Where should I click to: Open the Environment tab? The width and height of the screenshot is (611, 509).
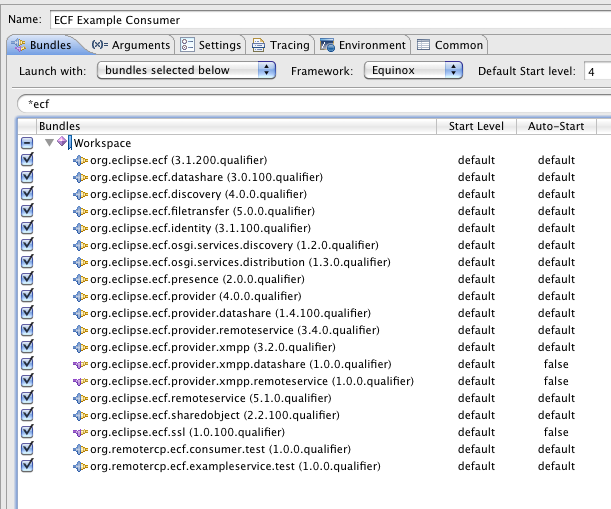[363, 45]
